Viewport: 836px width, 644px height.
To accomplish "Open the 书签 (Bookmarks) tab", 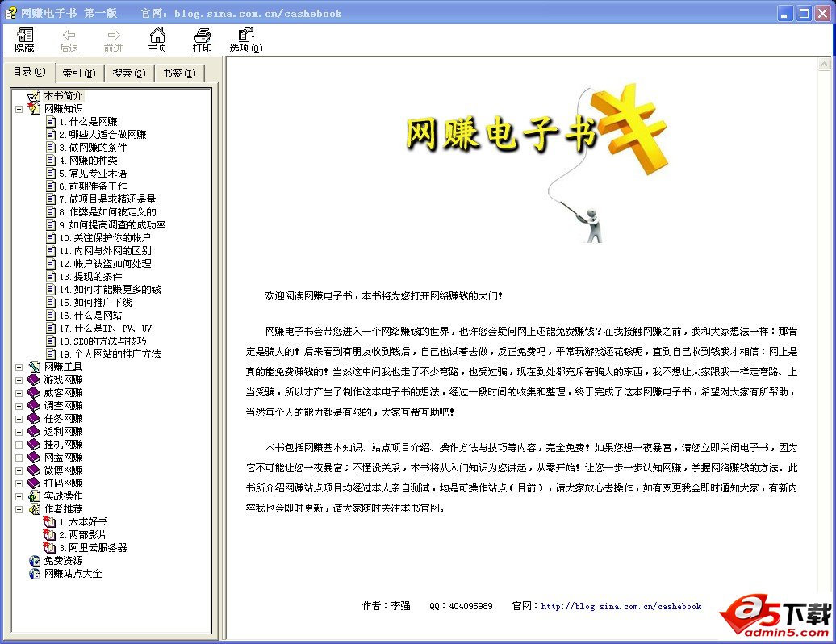I will 178,73.
